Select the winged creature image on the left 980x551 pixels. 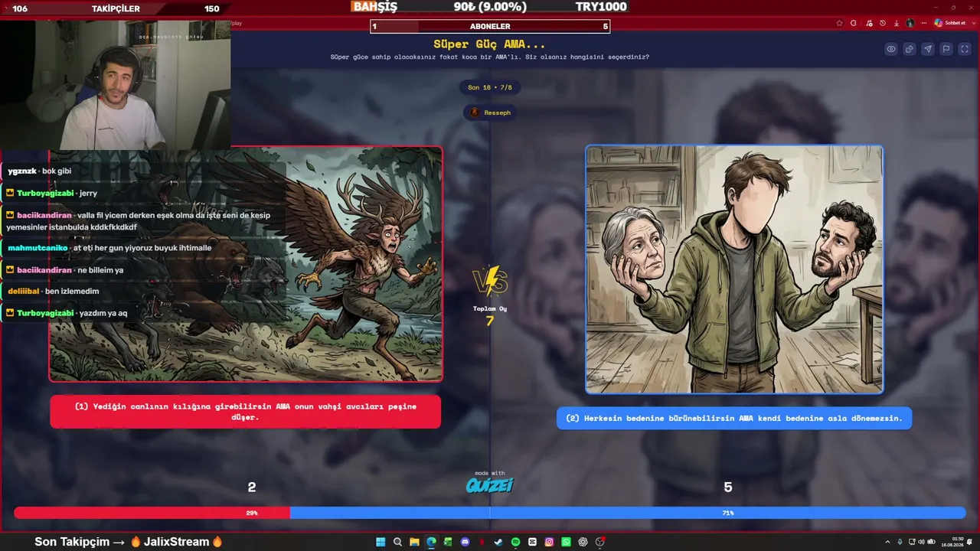click(x=246, y=263)
